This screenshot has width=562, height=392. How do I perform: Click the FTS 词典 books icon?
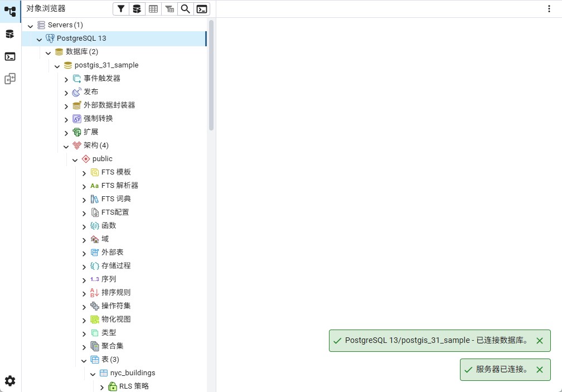tap(95, 199)
